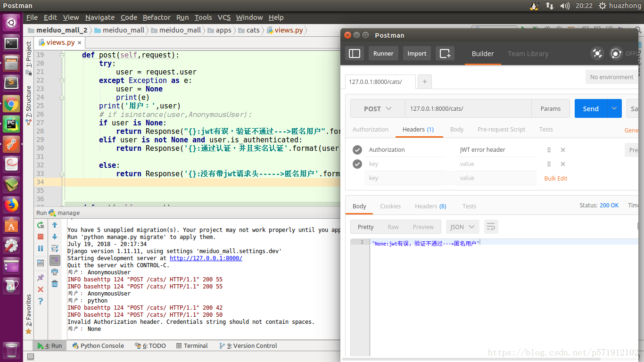
Task: Show response Headers (8) tab
Action: 430,206
